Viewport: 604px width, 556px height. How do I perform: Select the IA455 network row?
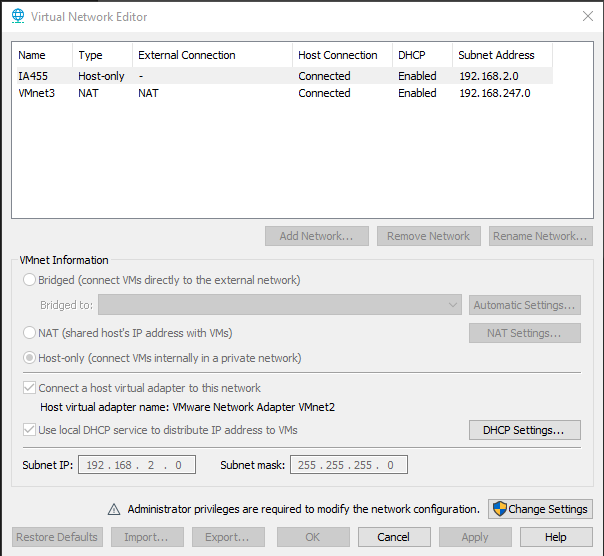pos(285,76)
